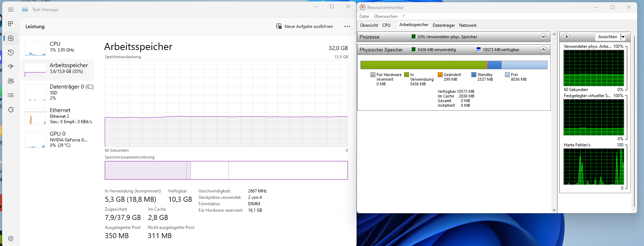Click the Ressourcenmonitor scrollbar up arrow
Image resolution: width=644 pixels, height=246 pixels.
tap(554, 34)
